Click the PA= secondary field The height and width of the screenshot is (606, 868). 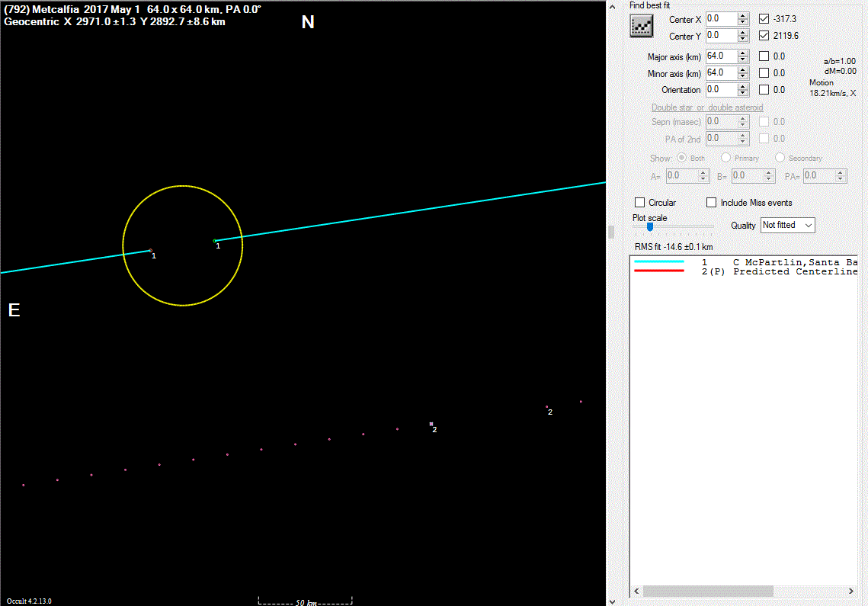818,175
